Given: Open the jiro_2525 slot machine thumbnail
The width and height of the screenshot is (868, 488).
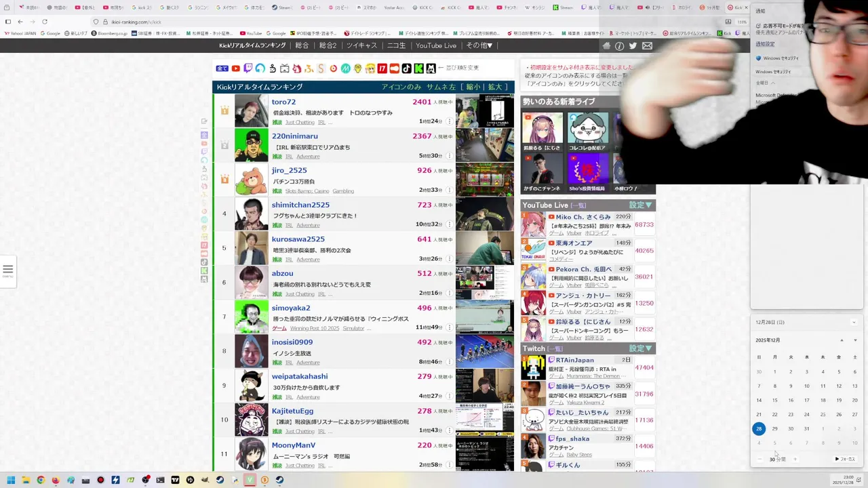Looking at the screenshot, I should (484, 180).
